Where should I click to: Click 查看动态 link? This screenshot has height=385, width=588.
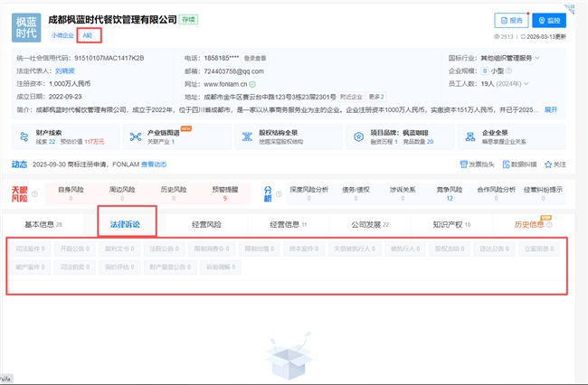pyautogui.click(x=154, y=164)
